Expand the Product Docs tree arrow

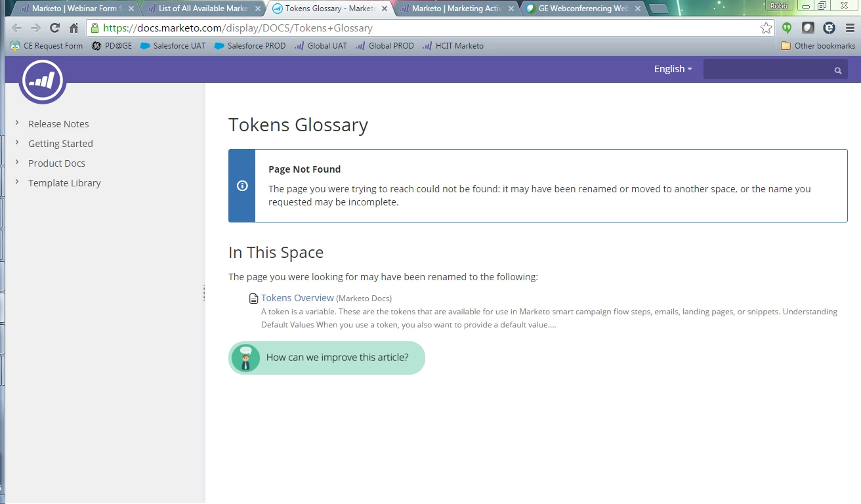[17, 162]
